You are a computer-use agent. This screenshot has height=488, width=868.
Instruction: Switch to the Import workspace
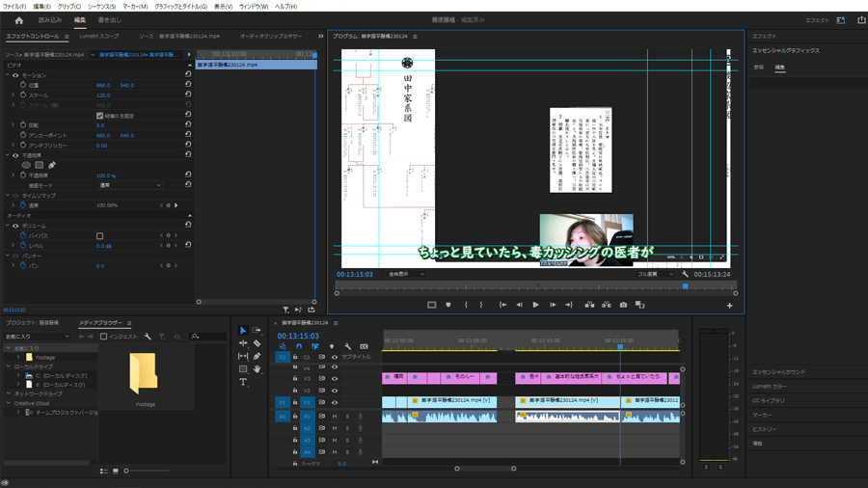tap(50, 20)
